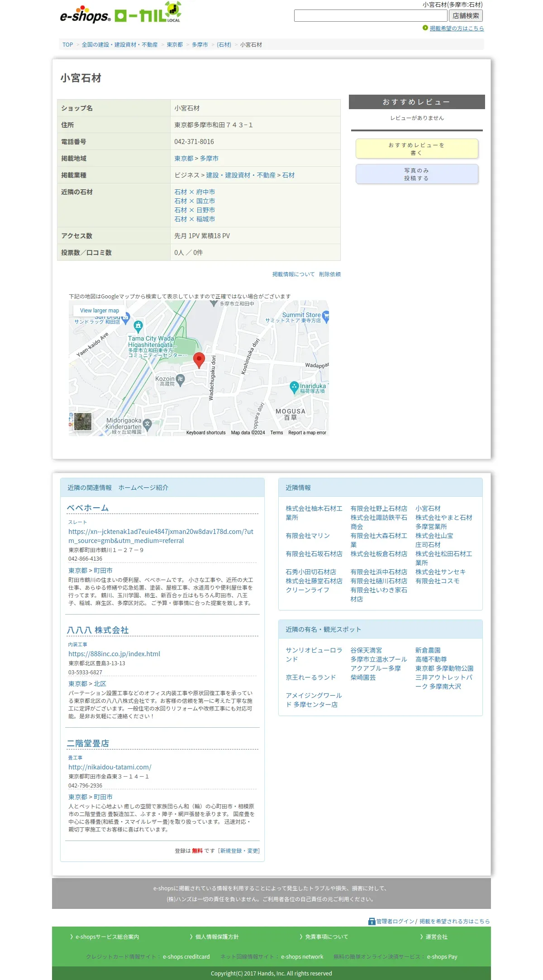This screenshot has width=543, height=980.
Task: Click the Kozoin temple marker on map
Action: tap(180, 380)
